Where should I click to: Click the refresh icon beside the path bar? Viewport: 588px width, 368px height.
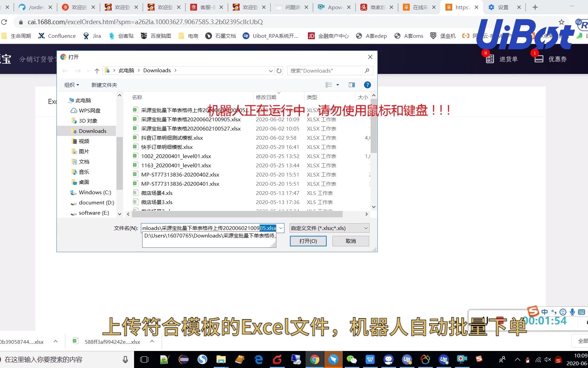[x=279, y=71]
